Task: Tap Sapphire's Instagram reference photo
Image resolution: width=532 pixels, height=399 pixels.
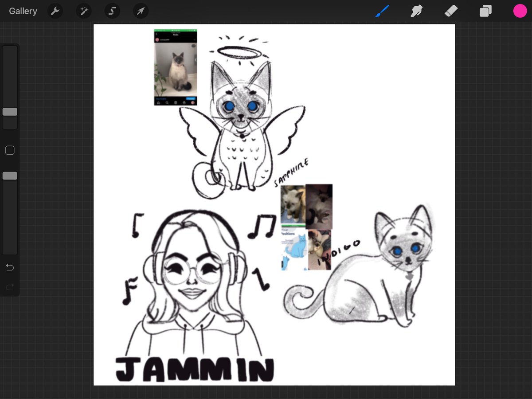Action: click(x=176, y=66)
